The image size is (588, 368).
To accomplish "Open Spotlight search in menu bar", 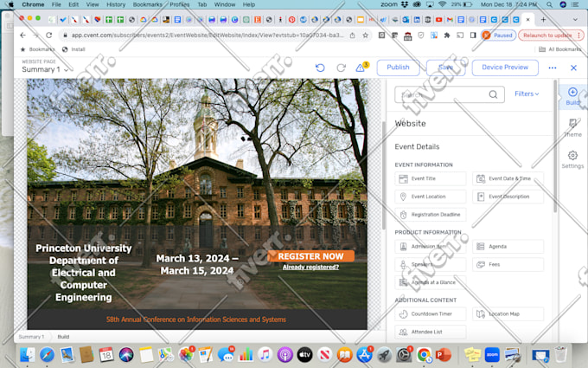I will point(549,4).
